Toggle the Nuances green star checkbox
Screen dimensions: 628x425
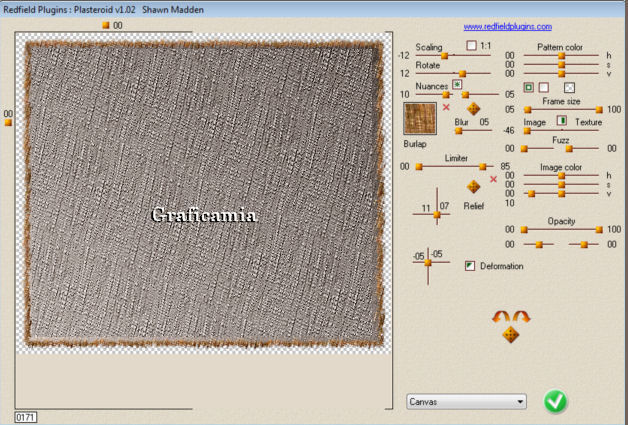tap(457, 85)
